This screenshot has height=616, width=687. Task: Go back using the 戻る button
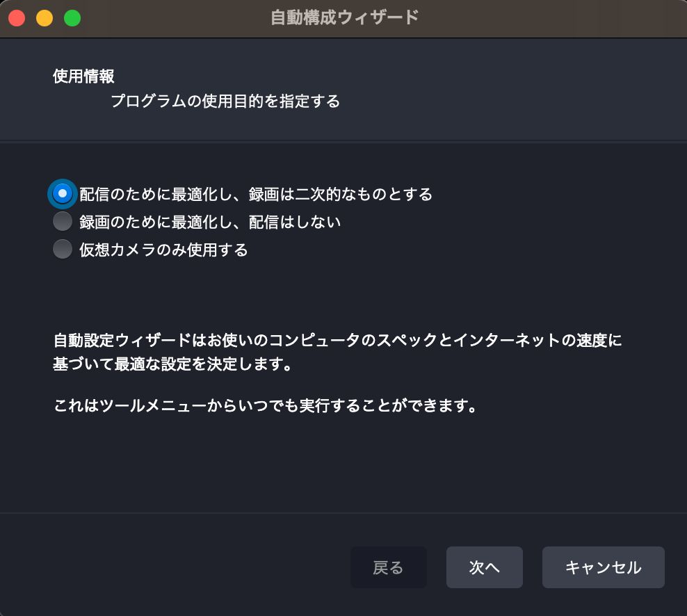[388, 567]
